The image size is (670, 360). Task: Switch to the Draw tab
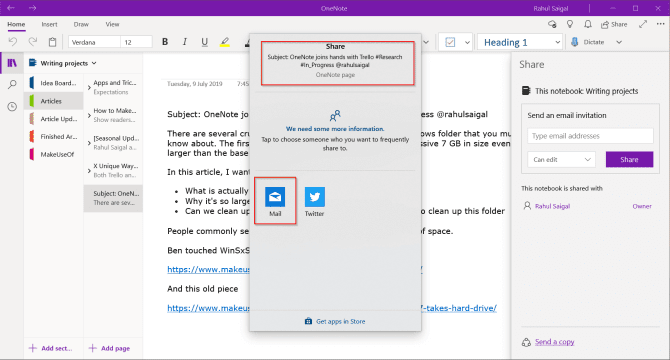81,24
